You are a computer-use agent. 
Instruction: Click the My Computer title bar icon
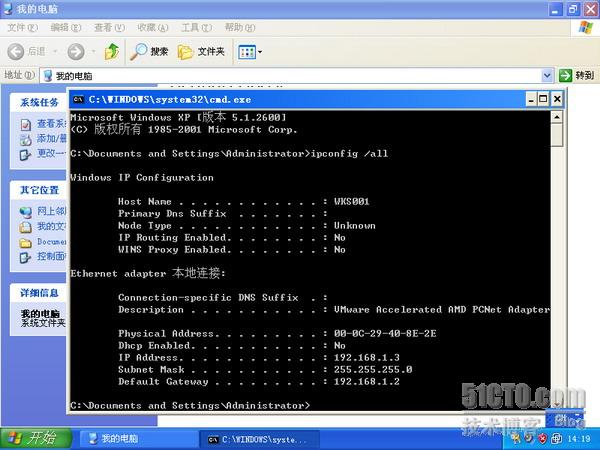[8, 8]
